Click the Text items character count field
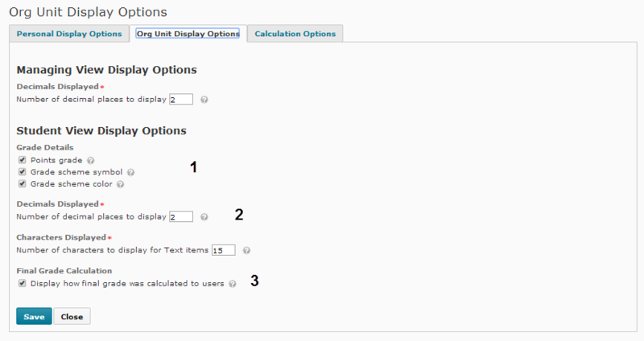644x341 pixels. click(223, 250)
